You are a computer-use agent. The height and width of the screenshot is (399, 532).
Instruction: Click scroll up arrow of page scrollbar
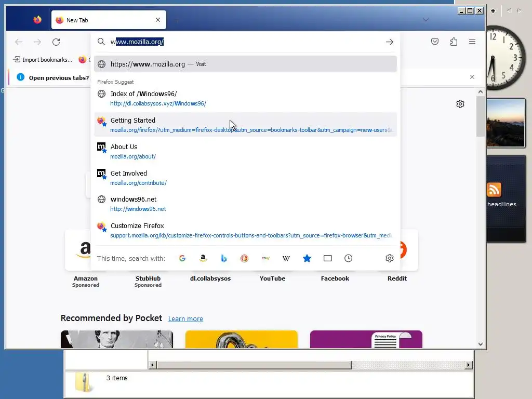click(481, 91)
